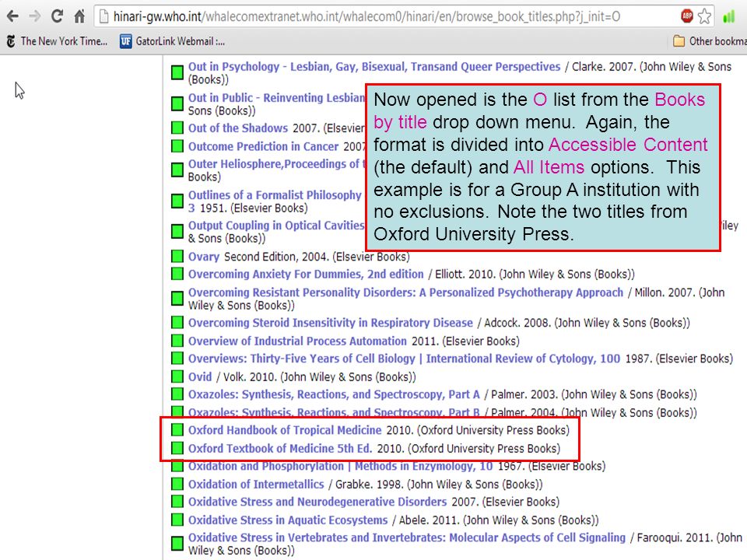The width and height of the screenshot is (747, 560).
Task: Click the text '/ Abele. 2011. (John Wiley & Sons (Books))'
Action: coord(496,520)
